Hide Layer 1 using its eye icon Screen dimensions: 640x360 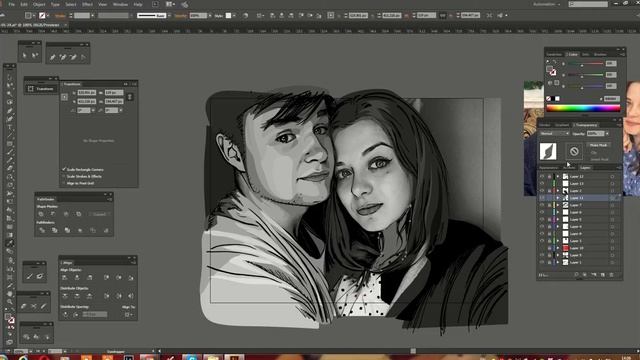542,262
